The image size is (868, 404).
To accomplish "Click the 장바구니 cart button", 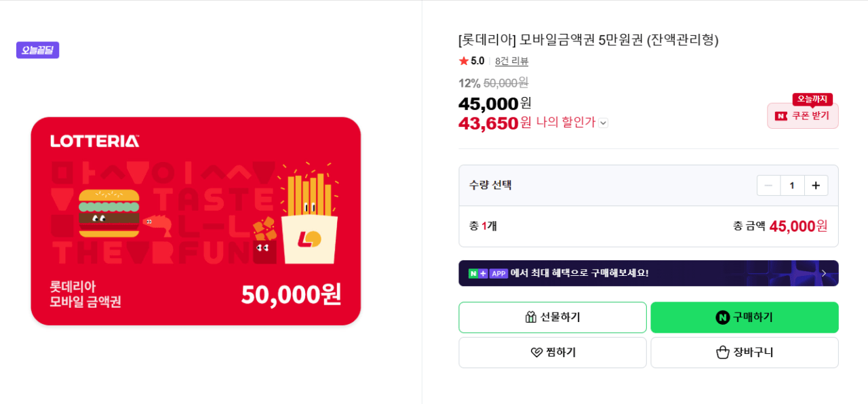I will coord(744,352).
